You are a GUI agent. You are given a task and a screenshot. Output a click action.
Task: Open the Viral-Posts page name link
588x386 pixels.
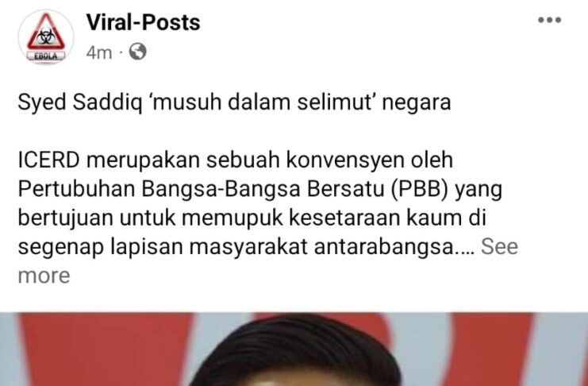click(x=144, y=22)
